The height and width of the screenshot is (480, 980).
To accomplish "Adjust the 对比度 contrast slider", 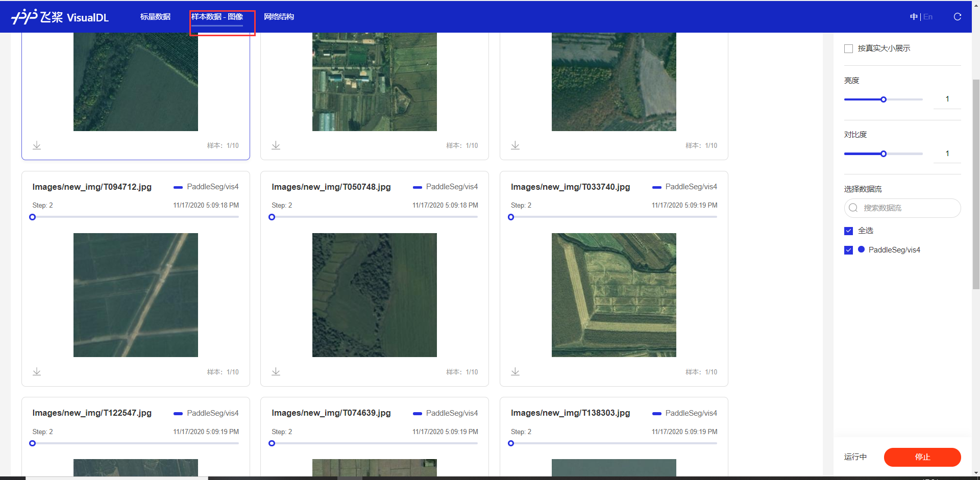I will pos(884,154).
